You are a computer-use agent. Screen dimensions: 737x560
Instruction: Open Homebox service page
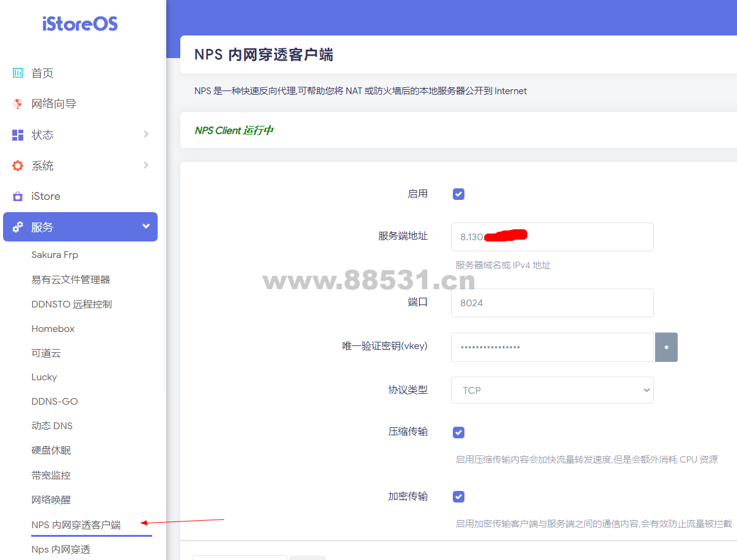point(53,329)
